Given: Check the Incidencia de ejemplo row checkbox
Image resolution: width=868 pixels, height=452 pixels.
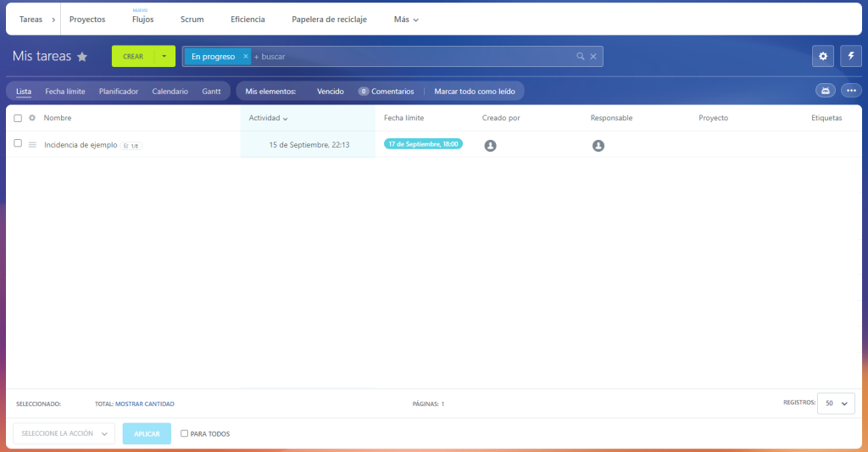Looking at the screenshot, I should [18, 144].
